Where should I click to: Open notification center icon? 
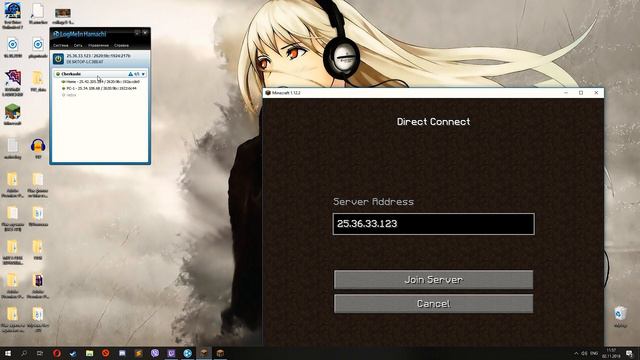(629, 353)
